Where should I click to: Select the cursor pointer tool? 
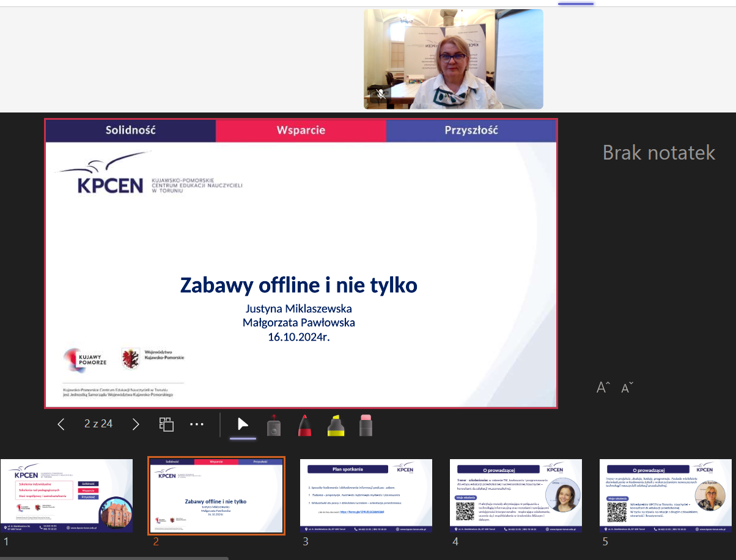243,424
